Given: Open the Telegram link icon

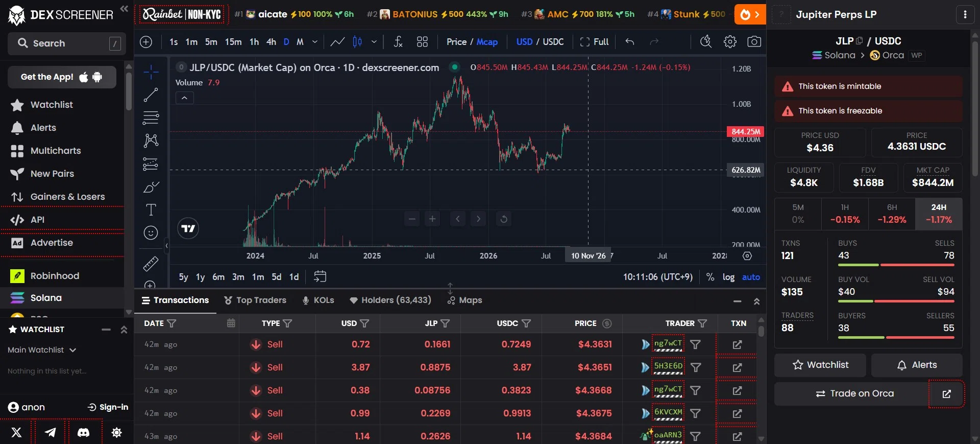Looking at the screenshot, I should click(50, 432).
